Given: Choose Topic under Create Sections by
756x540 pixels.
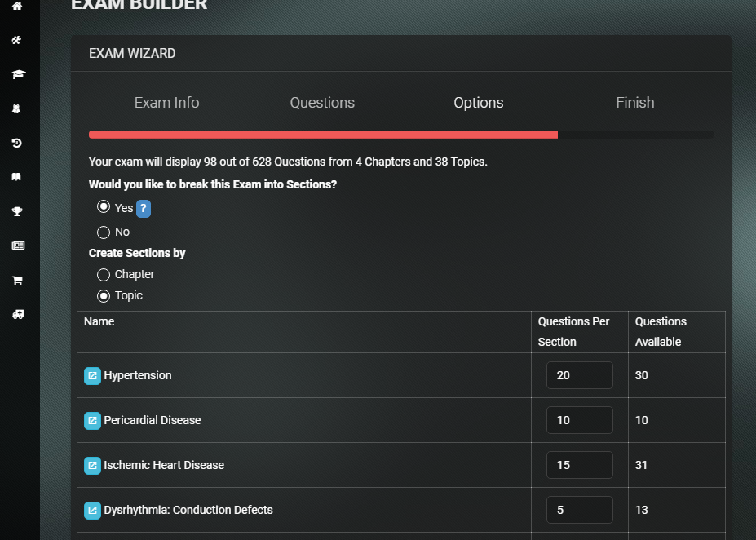Looking at the screenshot, I should click(104, 296).
